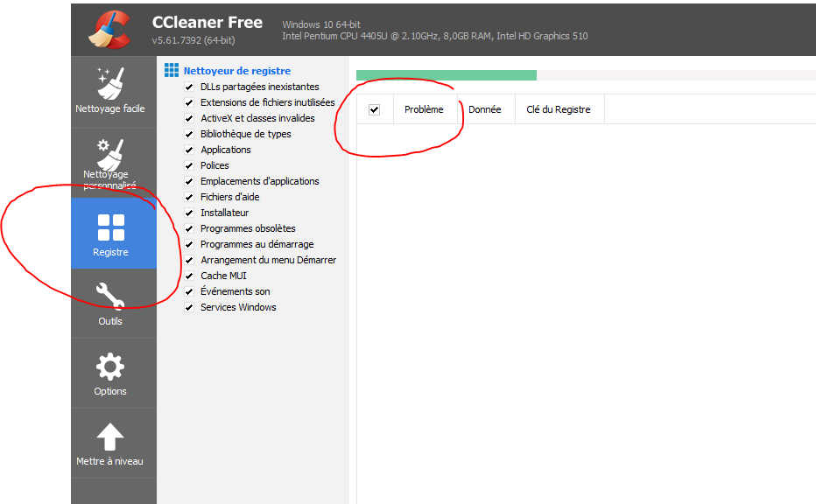The width and height of the screenshot is (816, 504).
Task: Click the Intel Pentium CPU specs text
Action: coord(435,36)
